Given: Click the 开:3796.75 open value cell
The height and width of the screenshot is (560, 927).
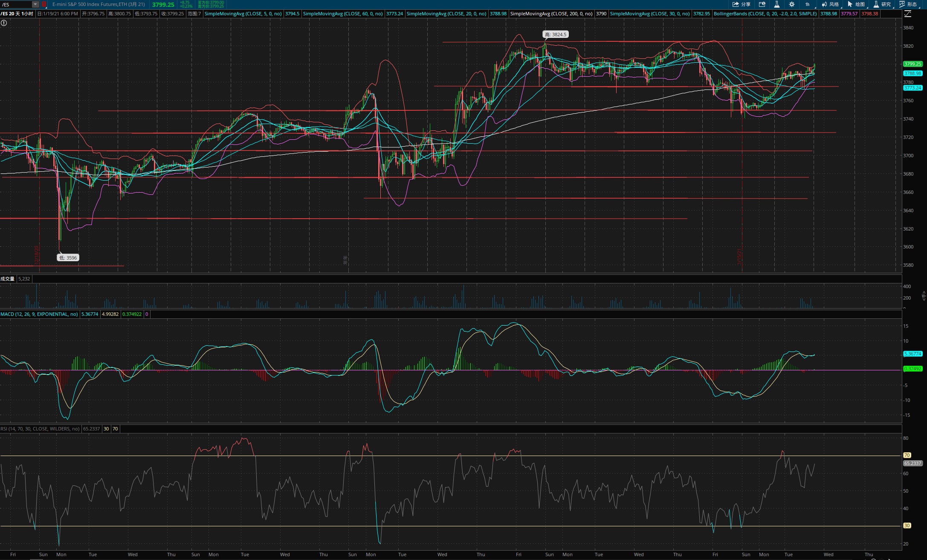Looking at the screenshot, I should click(x=93, y=14).
